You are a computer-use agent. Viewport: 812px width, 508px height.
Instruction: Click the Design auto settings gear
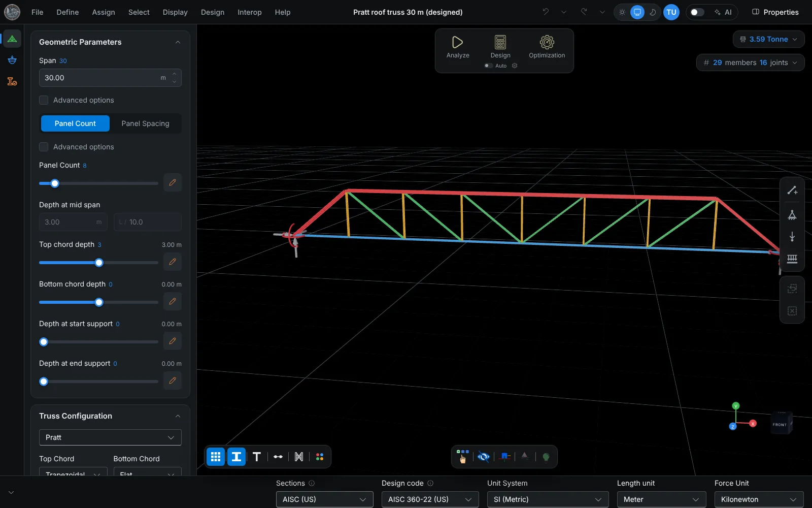click(x=515, y=66)
